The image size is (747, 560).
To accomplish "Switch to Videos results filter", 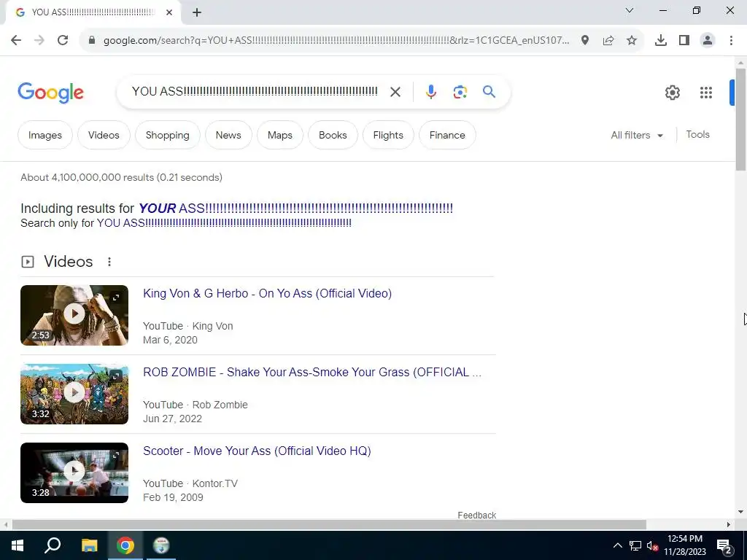I will point(104,135).
